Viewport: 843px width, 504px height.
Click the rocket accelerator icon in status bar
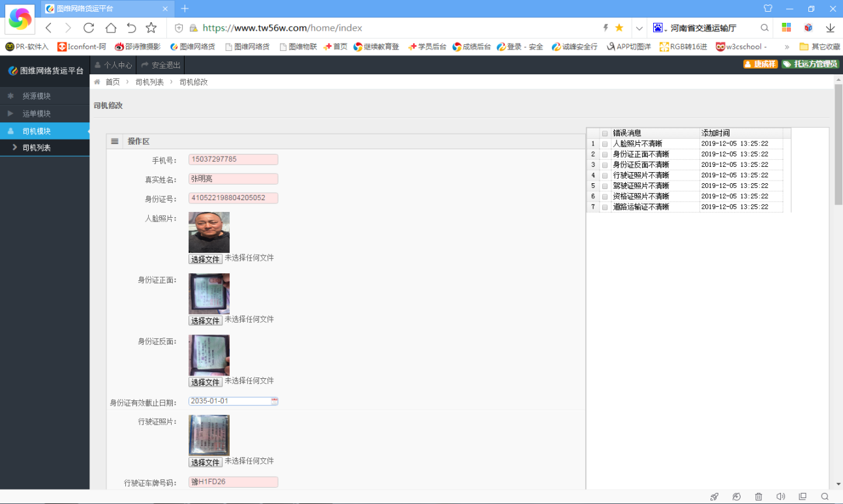(x=714, y=497)
